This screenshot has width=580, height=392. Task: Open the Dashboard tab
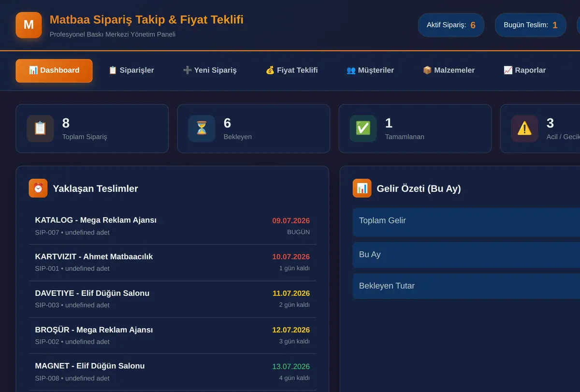pos(54,71)
